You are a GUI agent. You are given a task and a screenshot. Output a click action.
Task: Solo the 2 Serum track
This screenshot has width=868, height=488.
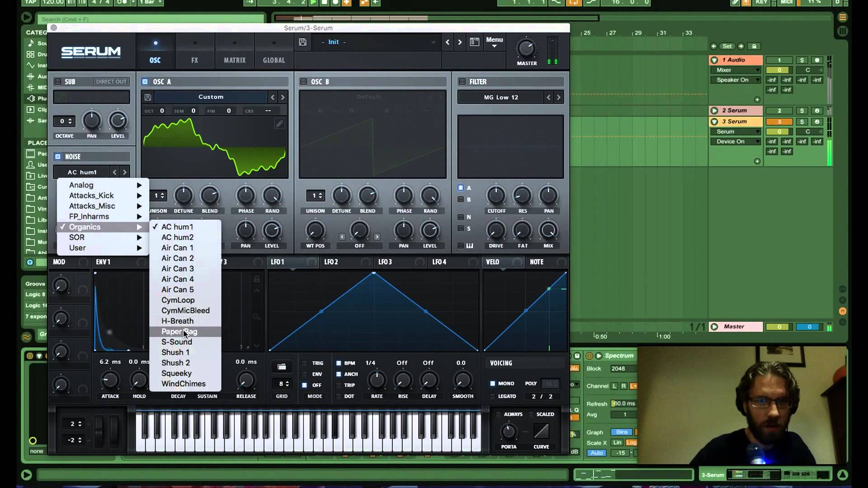[802, 111]
